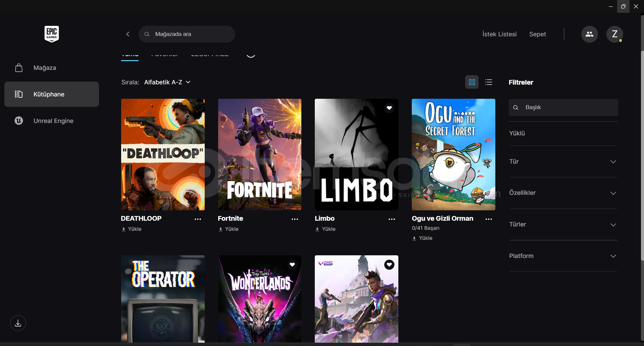
Task: Click the Fortnite title text
Action: pos(230,218)
